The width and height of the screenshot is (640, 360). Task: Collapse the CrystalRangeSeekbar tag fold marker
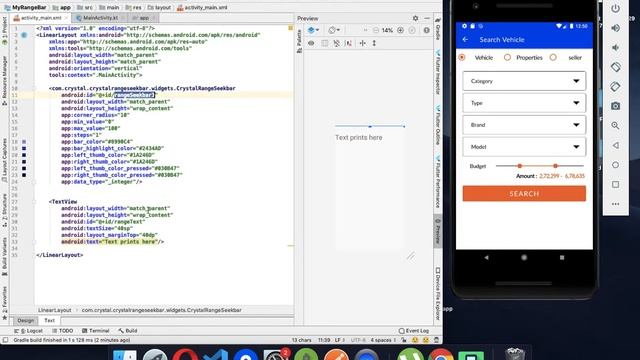click(x=34, y=88)
